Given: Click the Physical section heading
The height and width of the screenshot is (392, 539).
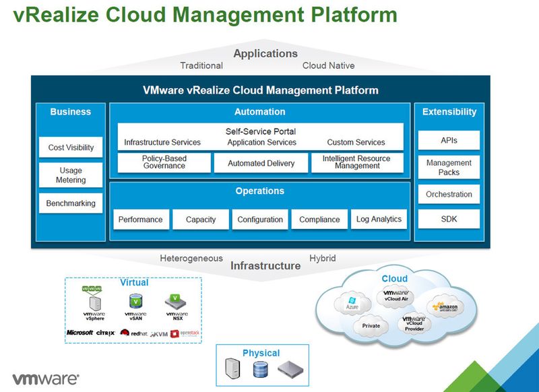Looking at the screenshot, I should click(261, 353).
